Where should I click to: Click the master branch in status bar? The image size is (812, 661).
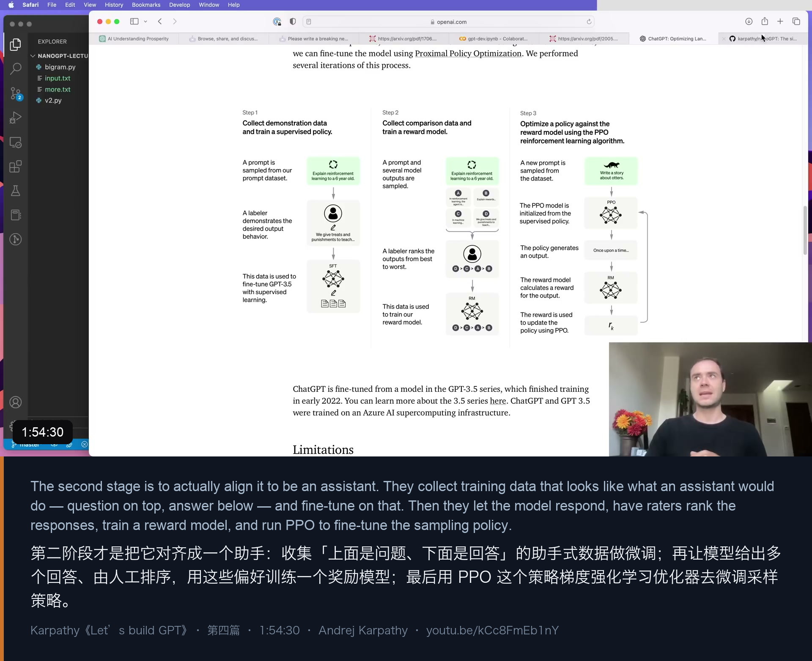coord(25,445)
